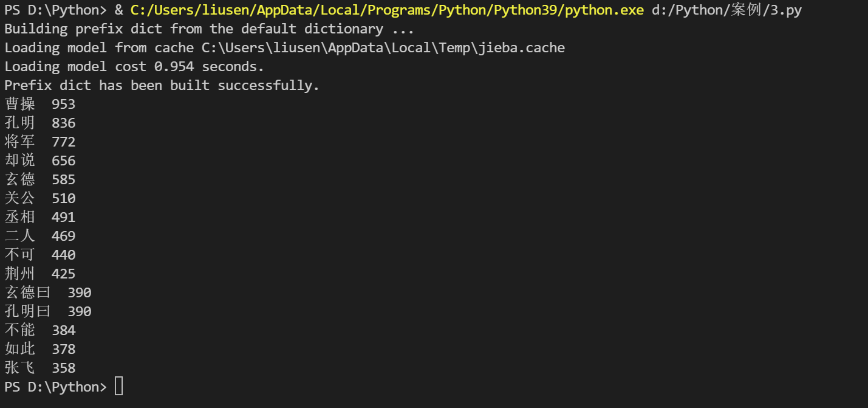
Task: Click the row 将军 772
Action: point(40,142)
